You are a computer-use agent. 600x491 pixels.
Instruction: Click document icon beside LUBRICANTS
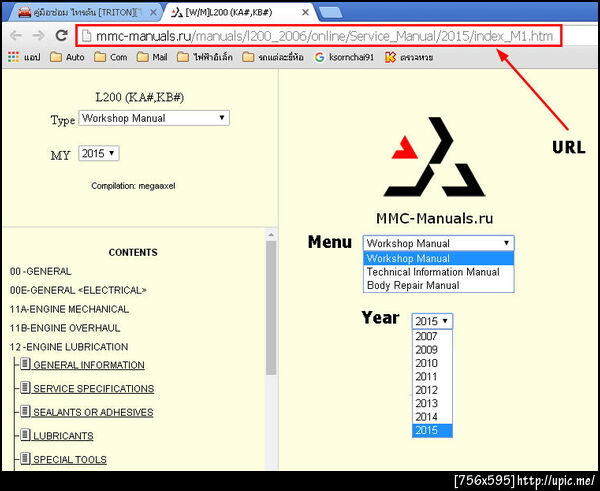pos(25,435)
